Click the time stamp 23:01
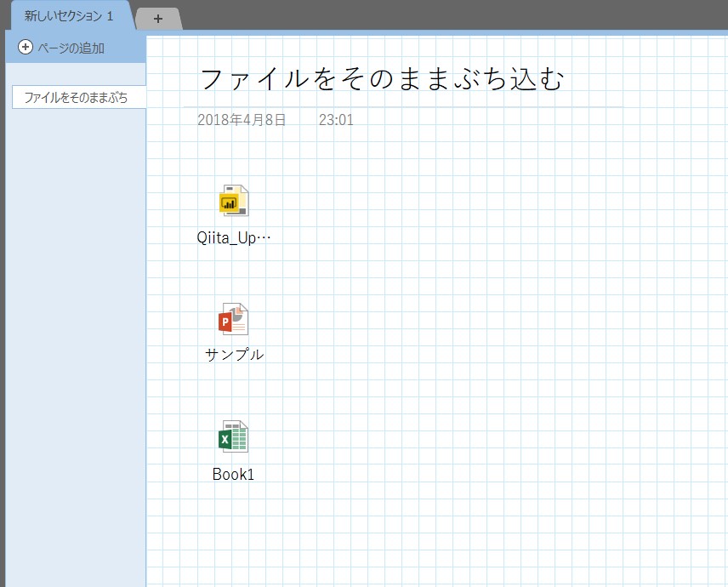 [336, 120]
